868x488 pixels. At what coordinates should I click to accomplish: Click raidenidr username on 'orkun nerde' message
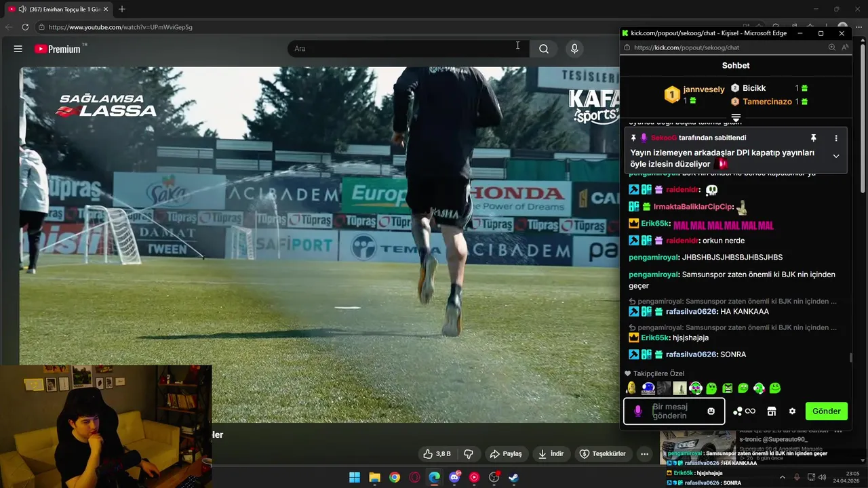[682, 241]
